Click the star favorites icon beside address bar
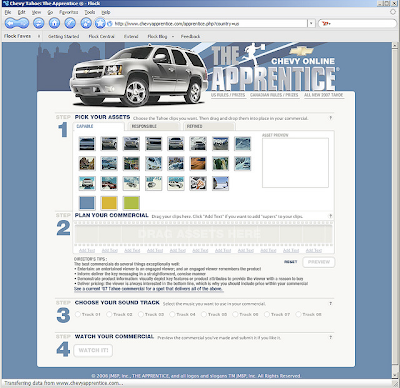 (x=100, y=23)
